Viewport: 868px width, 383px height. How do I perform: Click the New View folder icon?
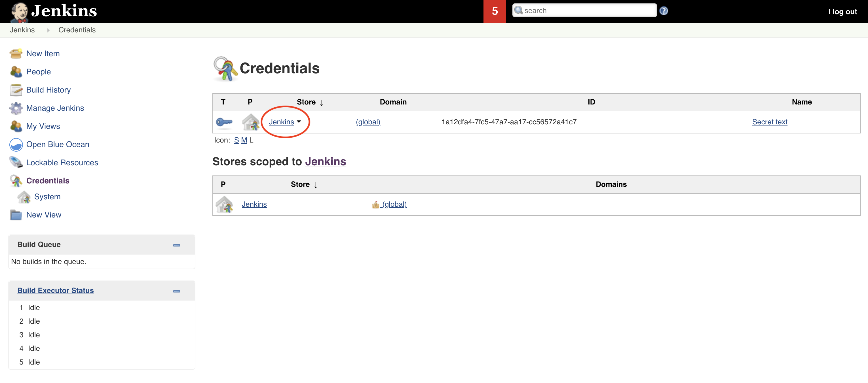[16, 215]
